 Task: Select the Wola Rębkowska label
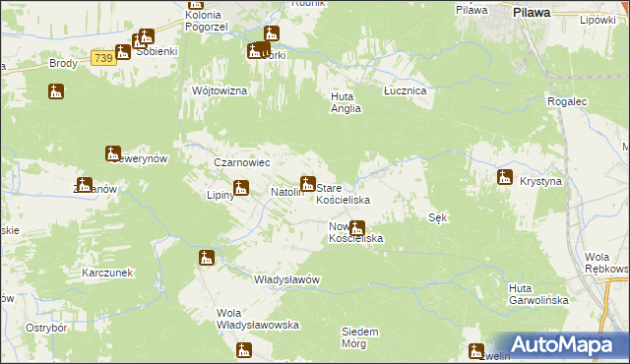[606, 263]
